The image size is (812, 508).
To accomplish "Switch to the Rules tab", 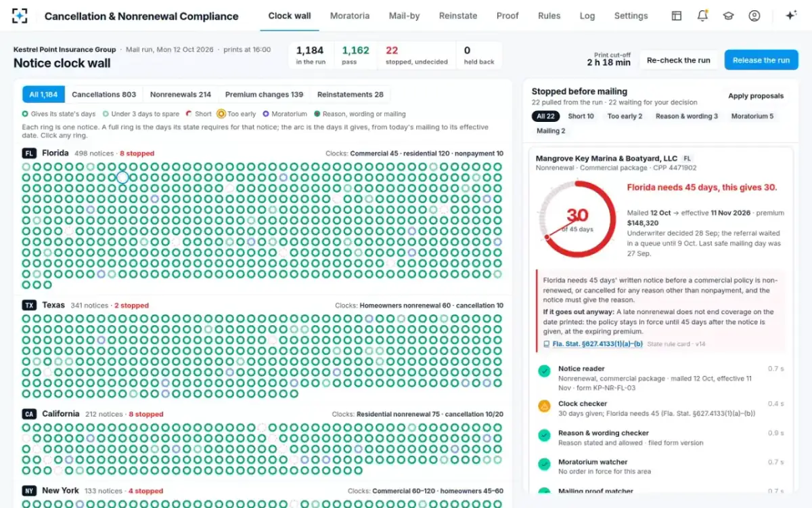I will coord(549,16).
